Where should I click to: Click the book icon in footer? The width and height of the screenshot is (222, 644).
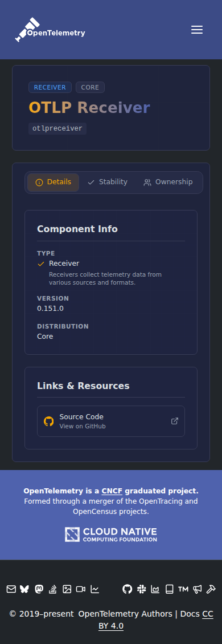(x=169, y=589)
